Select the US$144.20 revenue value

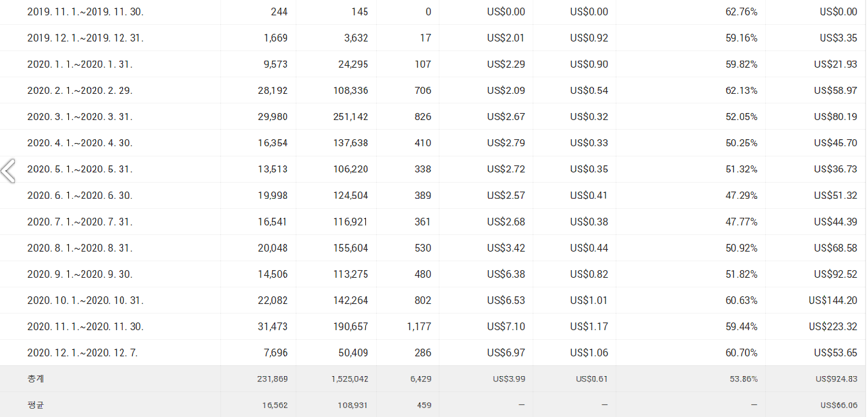coord(833,300)
